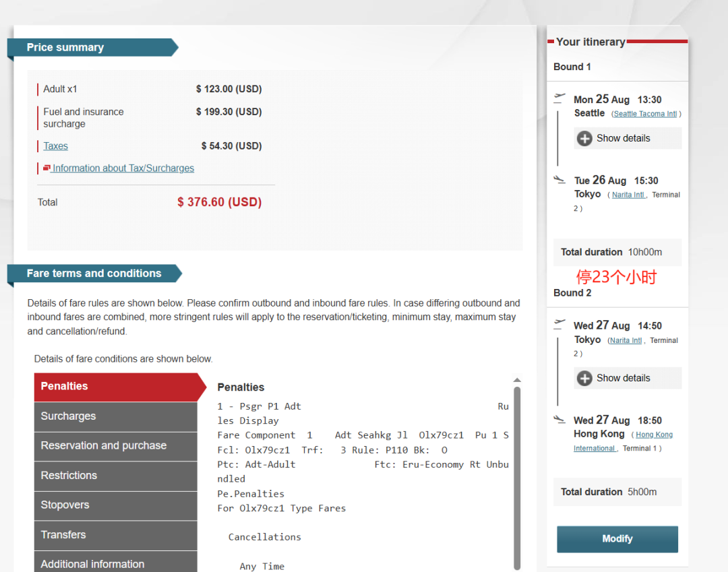This screenshot has height=572, width=728.
Task: Select the Reservation and purchase tab
Action: pos(116,446)
